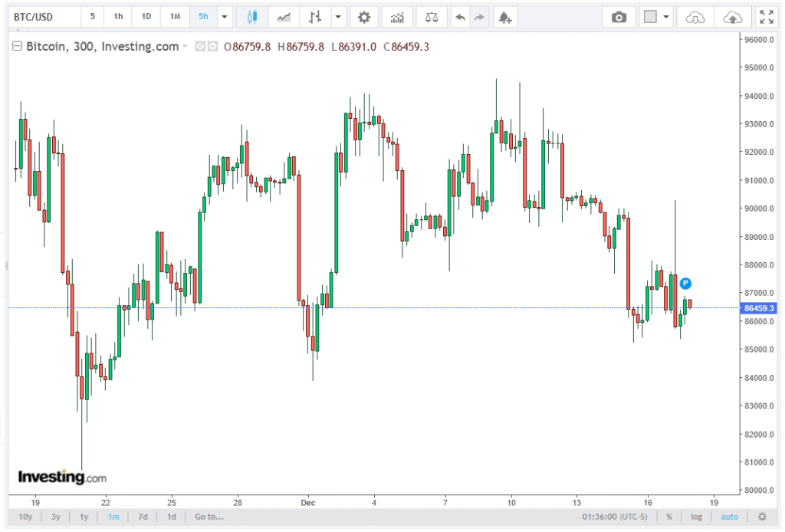Set the date range to 7d
The width and height of the screenshot is (785, 532).
coord(143,517)
